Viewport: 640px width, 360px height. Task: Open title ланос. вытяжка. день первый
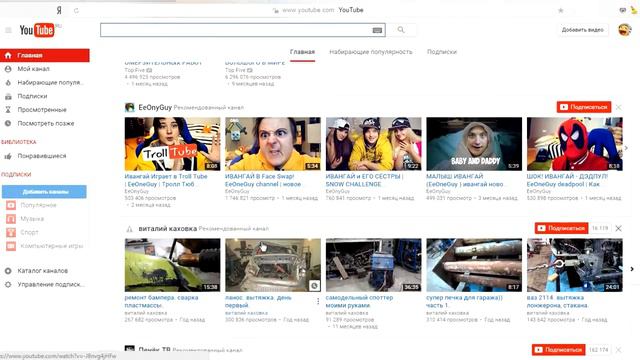(x=258, y=301)
